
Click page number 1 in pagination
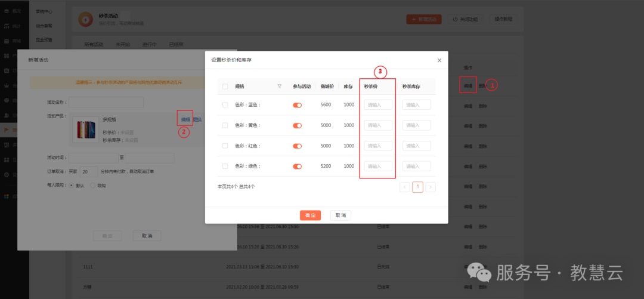[x=417, y=187]
